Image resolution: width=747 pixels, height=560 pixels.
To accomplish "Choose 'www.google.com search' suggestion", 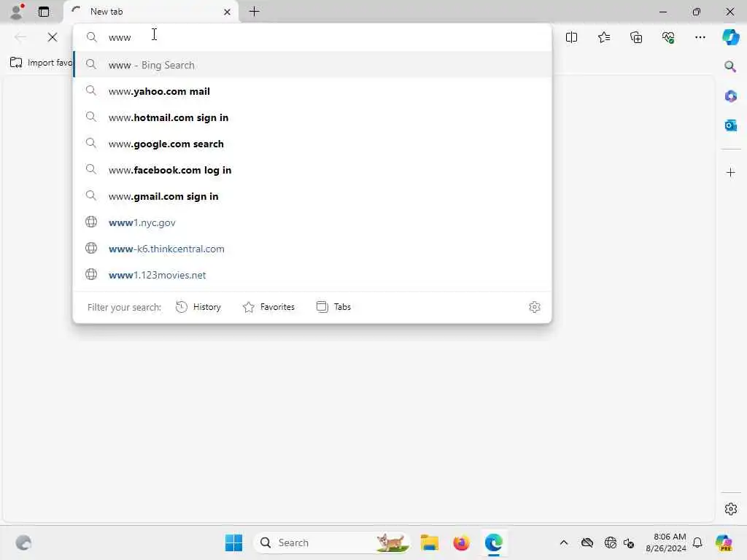I will point(312,144).
